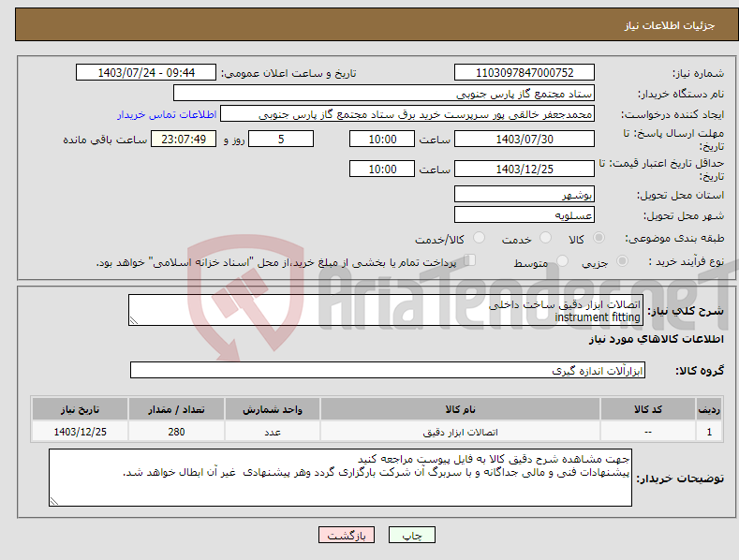This screenshot has width=739, height=560.
Task: Click the نام کالا column header
Action: (x=460, y=409)
